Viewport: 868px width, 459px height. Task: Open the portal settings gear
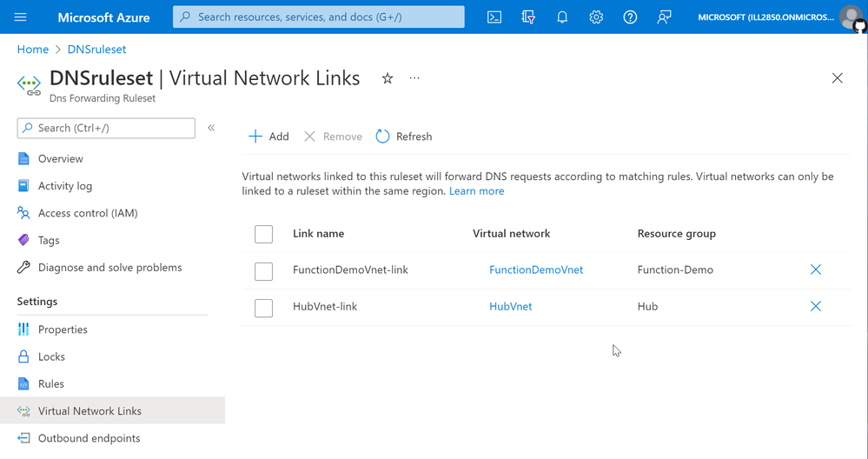click(596, 17)
